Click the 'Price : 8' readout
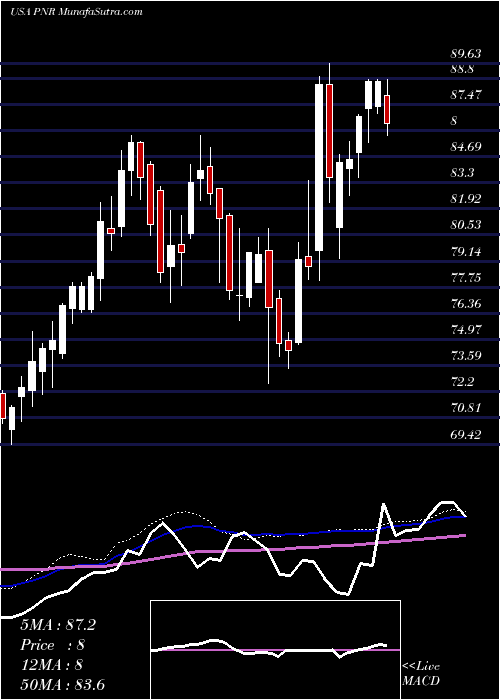This screenshot has height=700, width=500. click(x=52, y=645)
